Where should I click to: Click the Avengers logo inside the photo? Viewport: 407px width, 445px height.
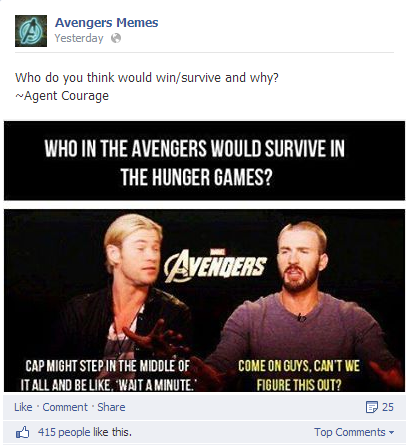click(x=215, y=266)
